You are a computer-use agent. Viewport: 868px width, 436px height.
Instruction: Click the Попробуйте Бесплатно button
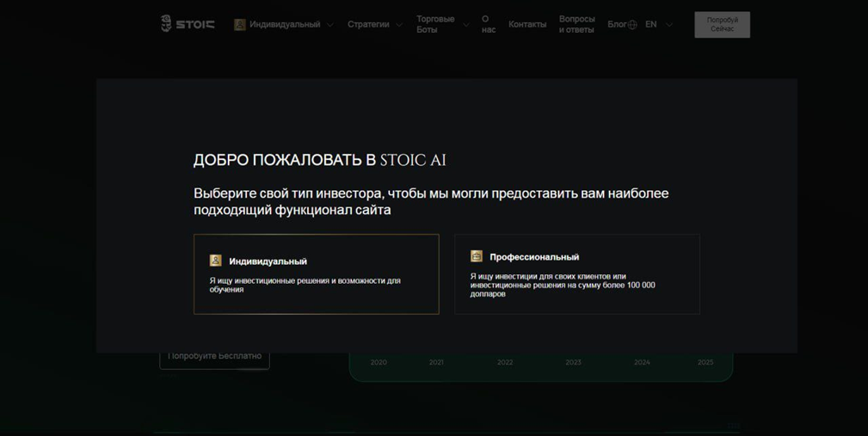pos(214,357)
